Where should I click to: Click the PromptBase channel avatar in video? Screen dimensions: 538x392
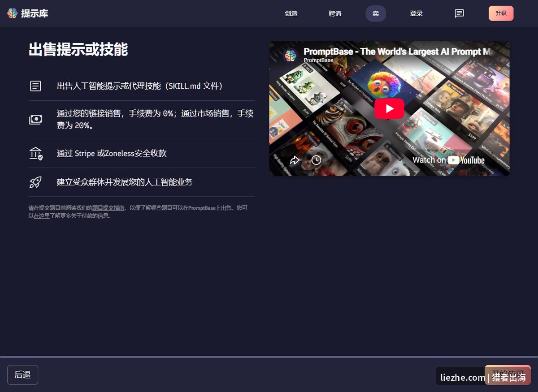pos(291,56)
